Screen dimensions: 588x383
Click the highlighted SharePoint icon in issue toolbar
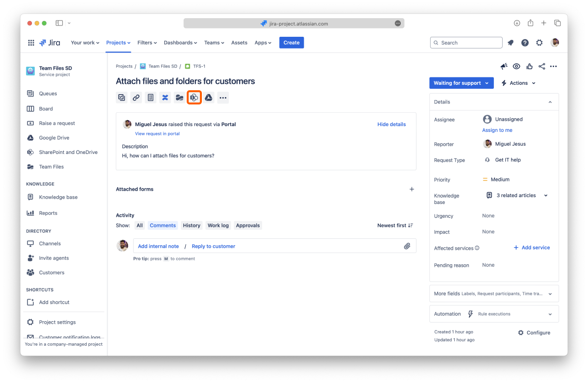click(194, 98)
